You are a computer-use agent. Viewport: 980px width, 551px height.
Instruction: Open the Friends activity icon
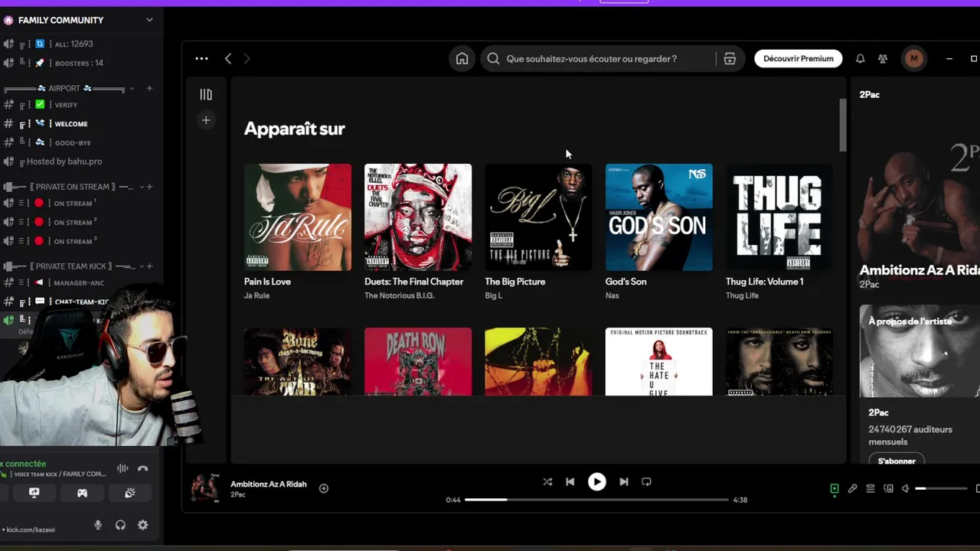[883, 59]
